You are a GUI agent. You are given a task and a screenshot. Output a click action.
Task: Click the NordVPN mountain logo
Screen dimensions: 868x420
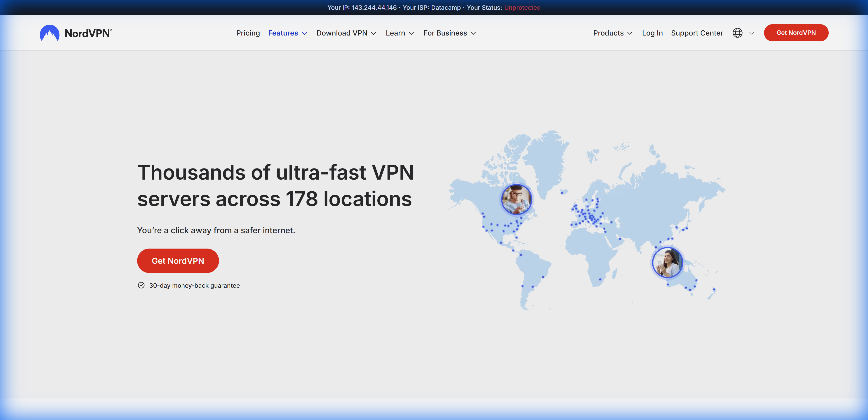(49, 33)
